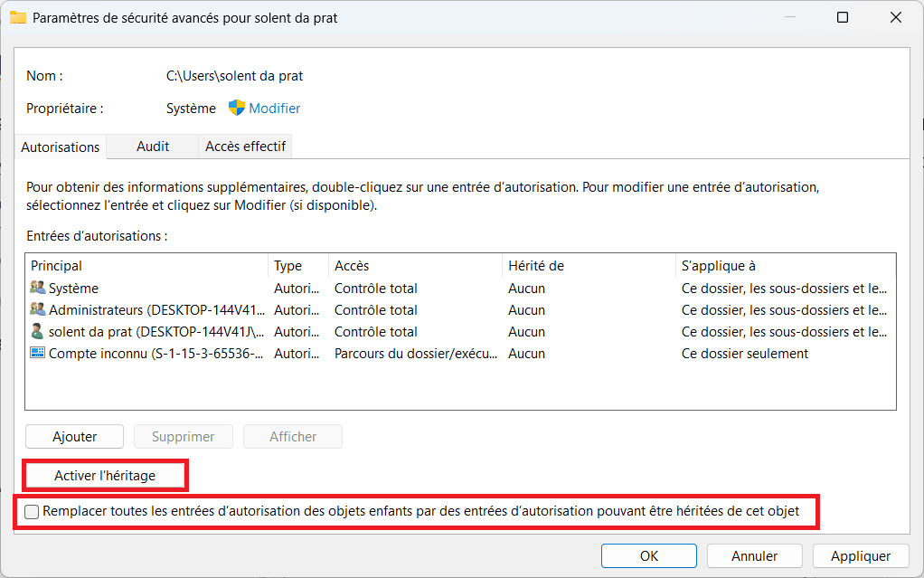The height and width of the screenshot is (578, 924).
Task: Maximize the advanced security settings window
Action: [x=843, y=18]
